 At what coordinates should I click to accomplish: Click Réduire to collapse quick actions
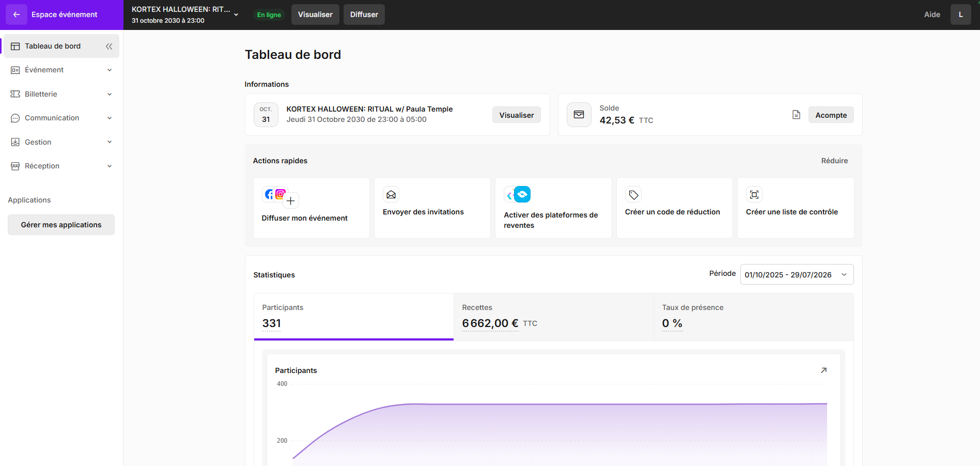[x=834, y=161]
